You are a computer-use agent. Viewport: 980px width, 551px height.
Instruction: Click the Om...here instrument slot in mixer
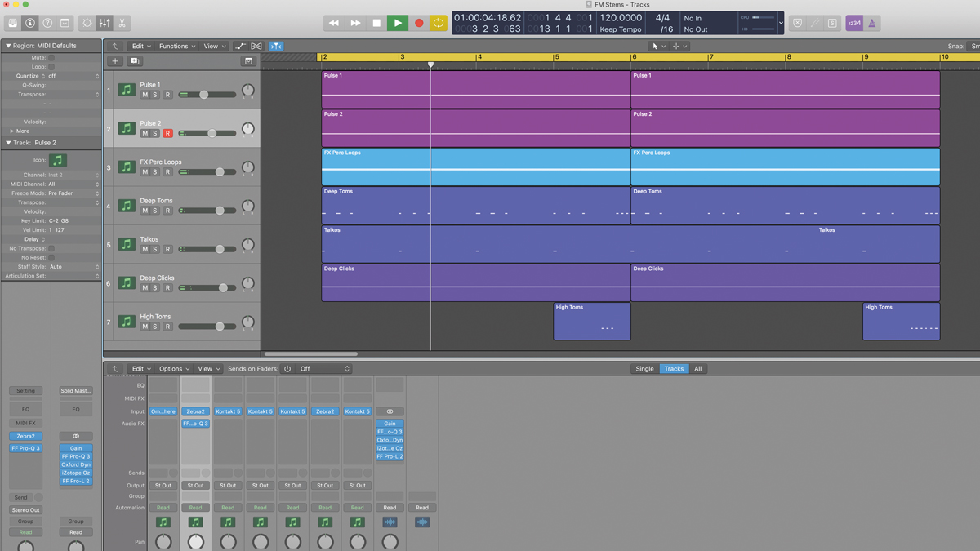(x=163, y=411)
